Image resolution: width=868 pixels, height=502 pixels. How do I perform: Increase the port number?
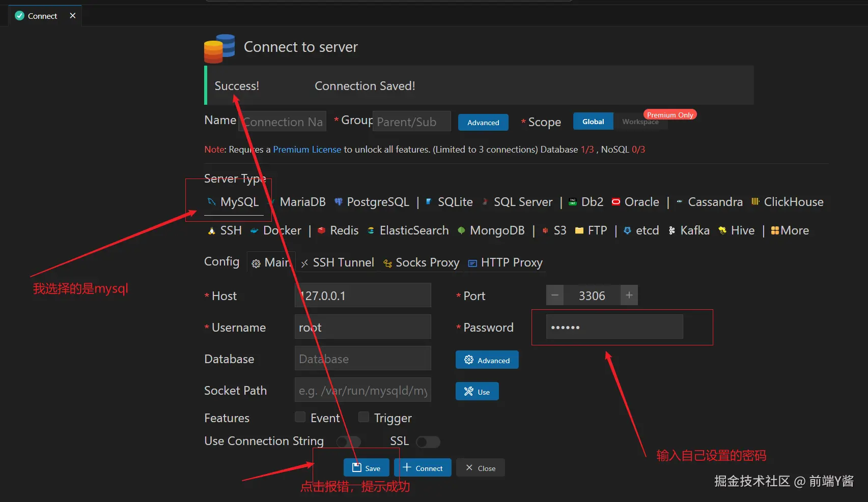tap(629, 295)
